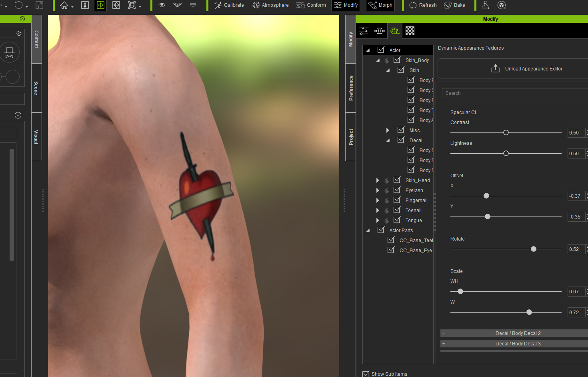Expand the Tongue tree node
Viewport: 588px width, 377px height.
point(378,220)
